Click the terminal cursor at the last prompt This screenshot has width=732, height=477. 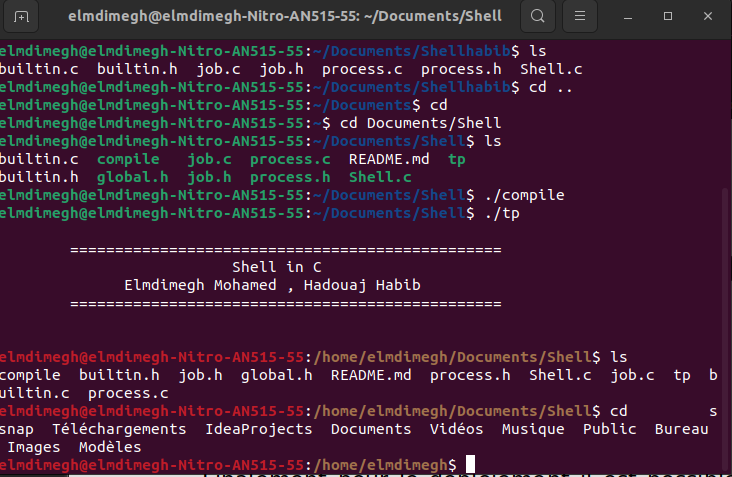click(x=471, y=464)
